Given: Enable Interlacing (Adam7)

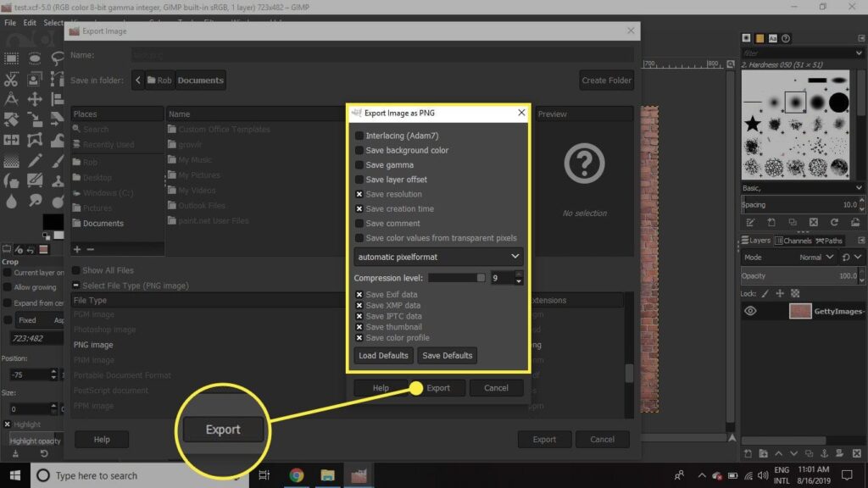Looking at the screenshot, I should pos(358,136).
